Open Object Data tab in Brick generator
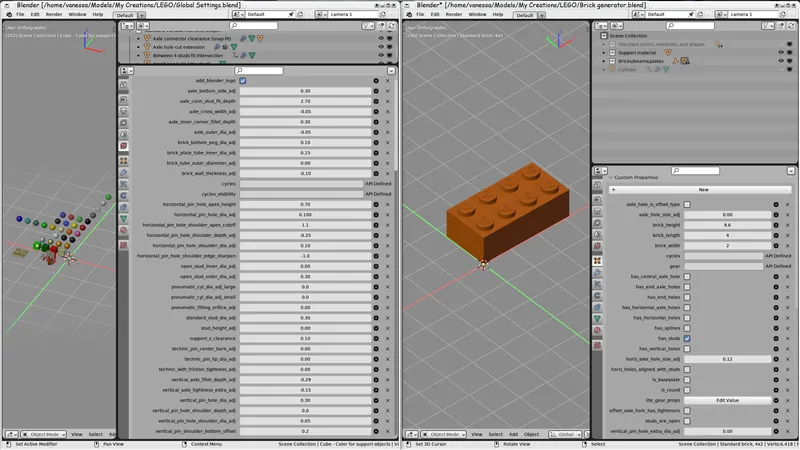 (597, 319)
